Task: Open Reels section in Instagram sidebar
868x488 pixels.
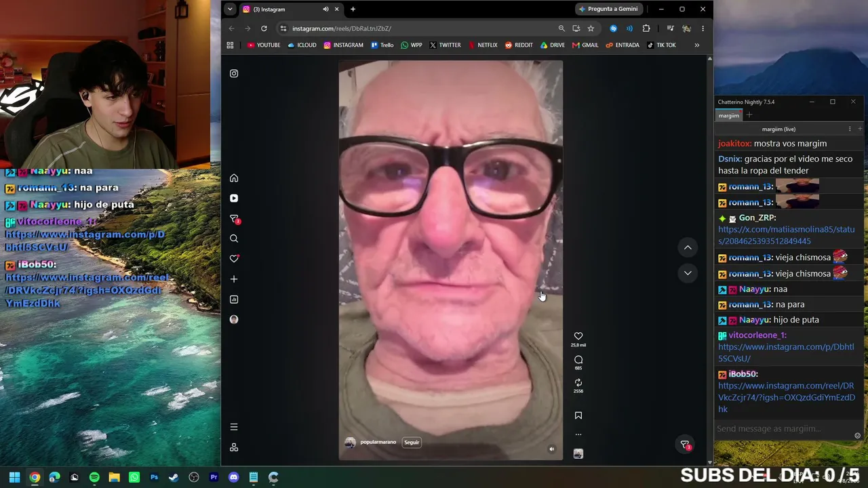Action: point(234,199)
